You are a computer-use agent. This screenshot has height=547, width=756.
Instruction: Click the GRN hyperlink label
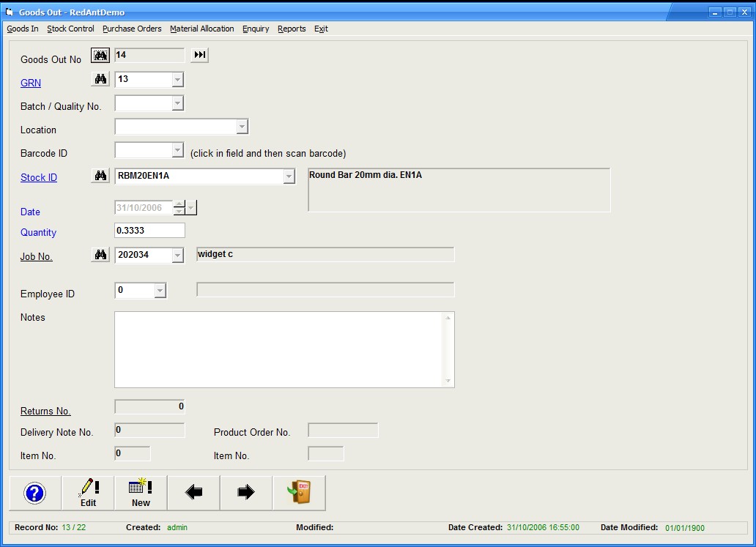point(31,83)
